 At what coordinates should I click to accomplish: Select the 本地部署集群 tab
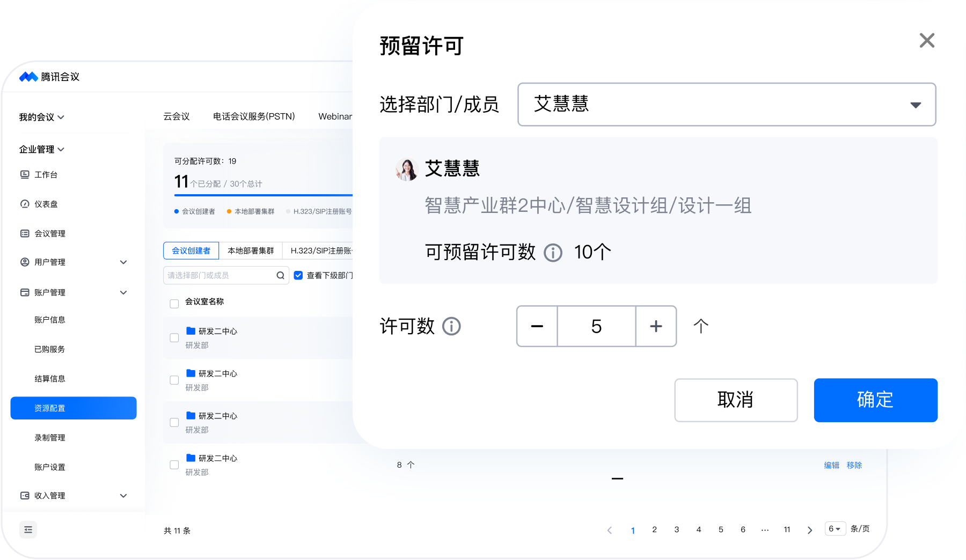tap(251, 250)
